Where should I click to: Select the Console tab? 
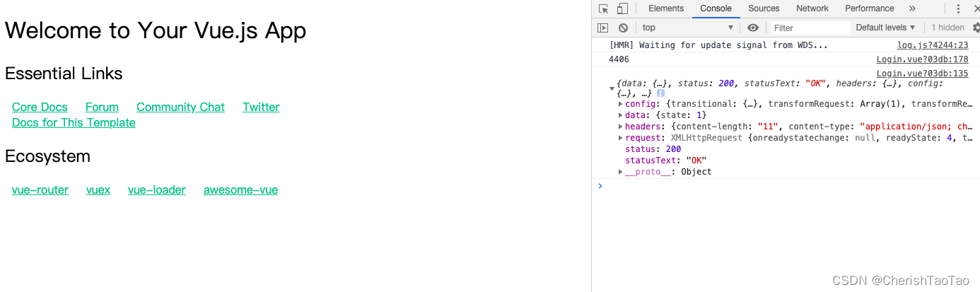tap(716, 8)
